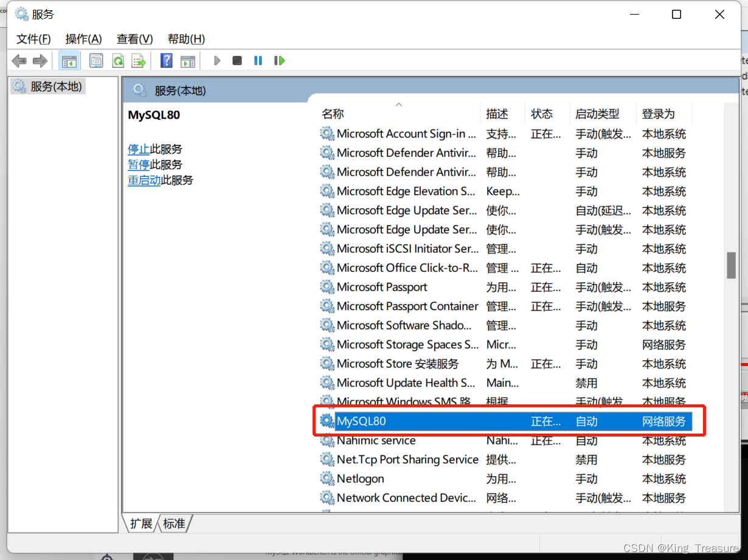Open the 操作(A) menu
The width and height of the screenshot is (748, 560).
point(84,39)
